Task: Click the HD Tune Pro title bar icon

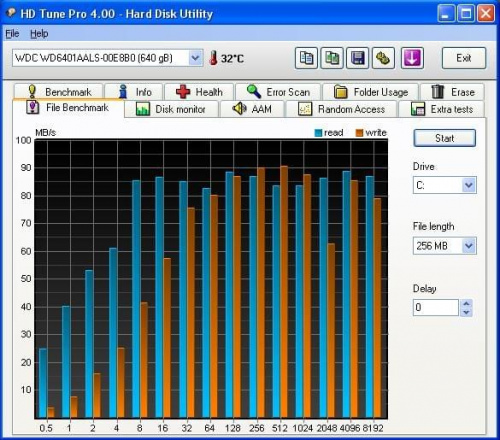Action: coord(12,13)
